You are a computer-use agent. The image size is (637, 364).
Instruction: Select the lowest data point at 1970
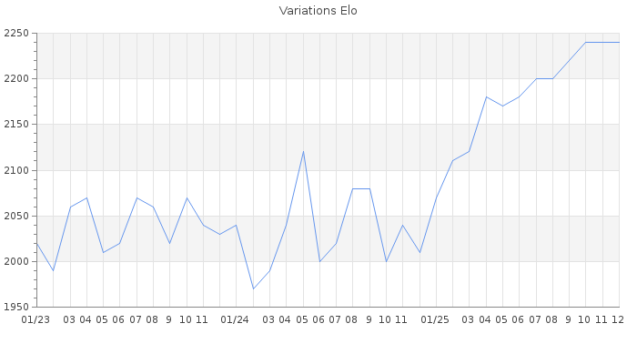(x=253, y=288)
